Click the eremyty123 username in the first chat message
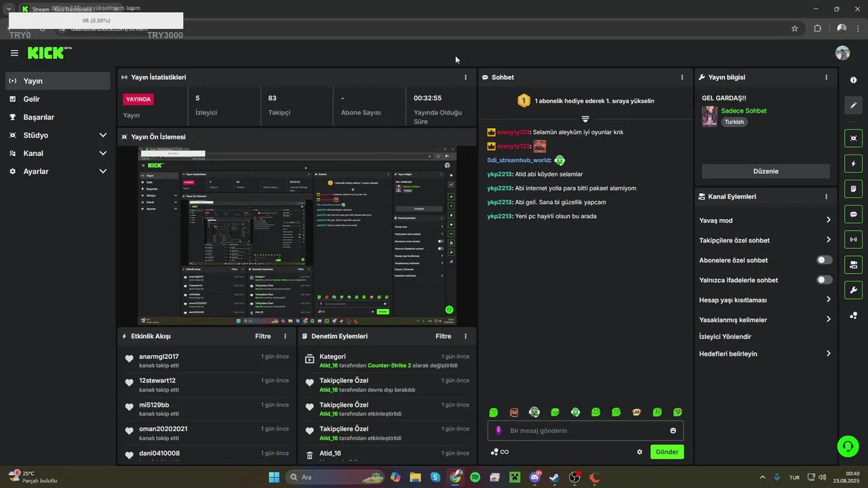Screen dimensions: 868x488 [x=513, y=132]
